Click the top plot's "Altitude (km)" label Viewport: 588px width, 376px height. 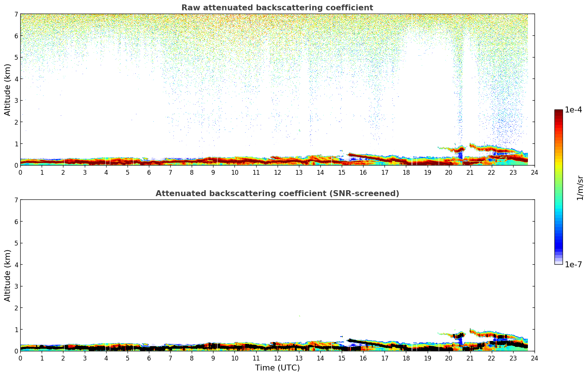pos(8,90)
